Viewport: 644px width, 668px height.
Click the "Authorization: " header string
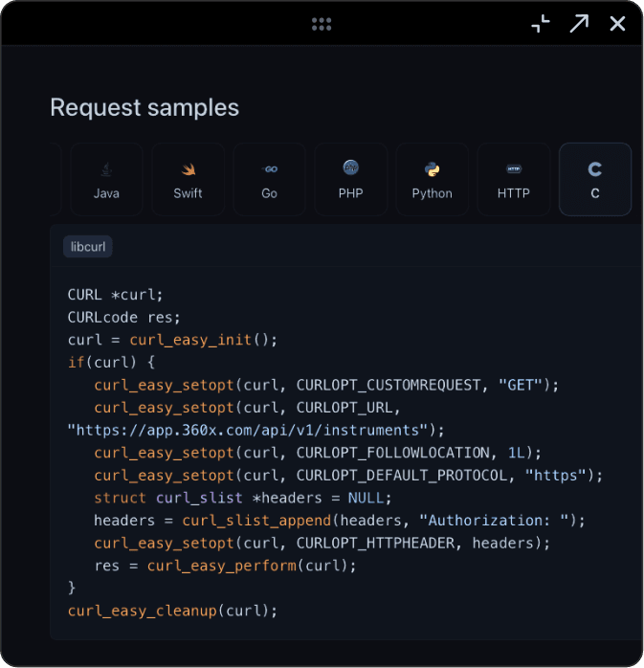495,521
